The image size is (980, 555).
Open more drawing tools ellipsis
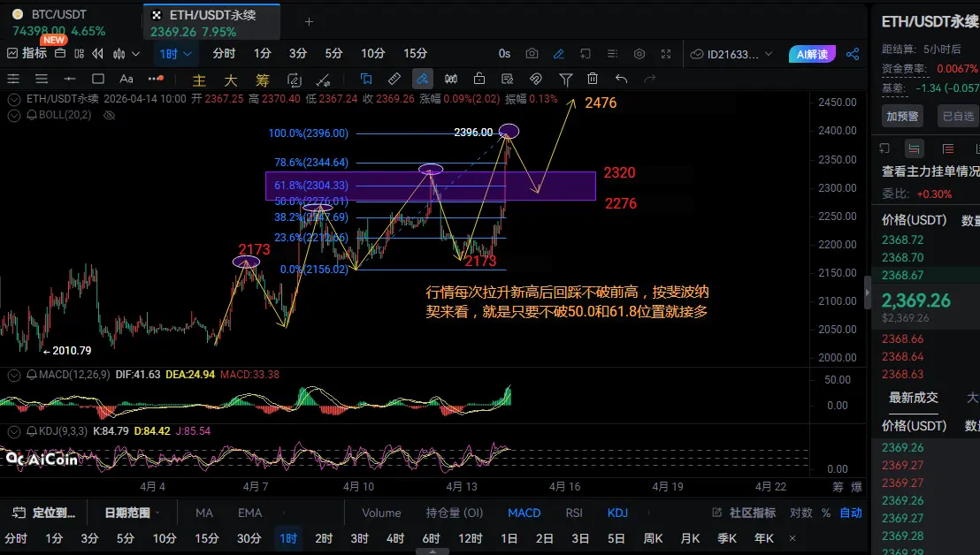[x=156, y=79]
